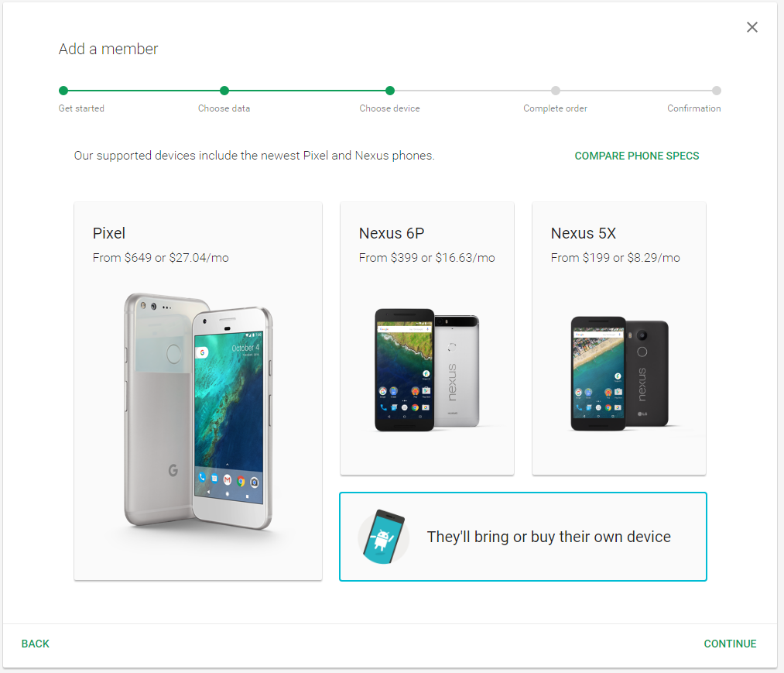The width and height of the screenshot is (784, 673).
Task: Click the Choose device progress dot
Action: coord(390,91)
